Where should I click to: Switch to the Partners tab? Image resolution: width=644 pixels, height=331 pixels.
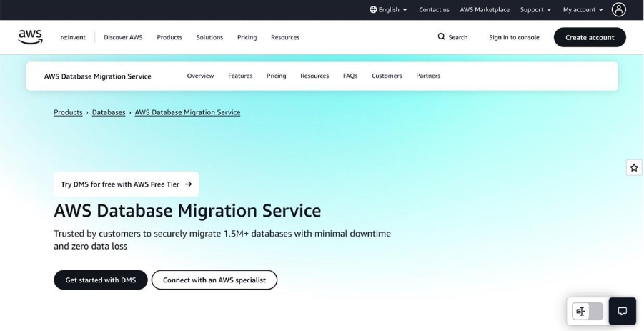428,76
